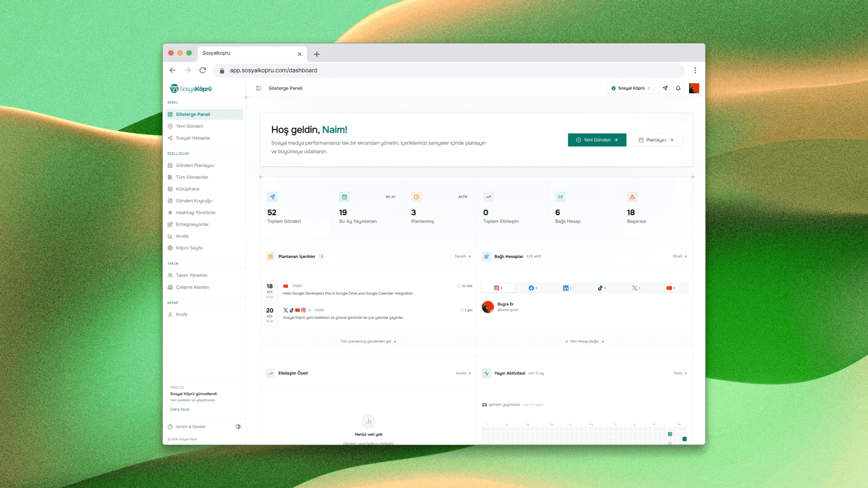Open a new browser tab
868x488 pixels.
point(317,54)
